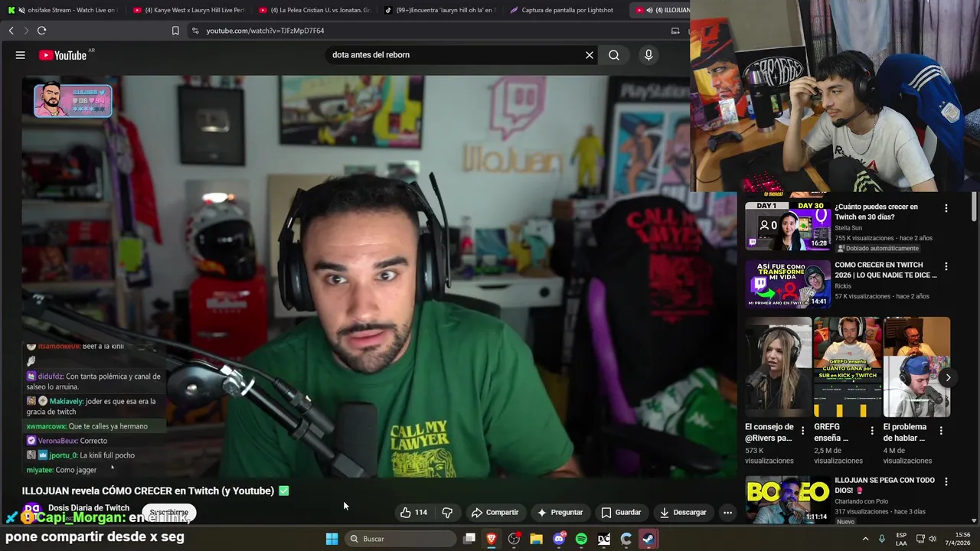Clear the search box with the X icon
The height and width of the screenshot is (551, 980).
click(x=590, y=55)
